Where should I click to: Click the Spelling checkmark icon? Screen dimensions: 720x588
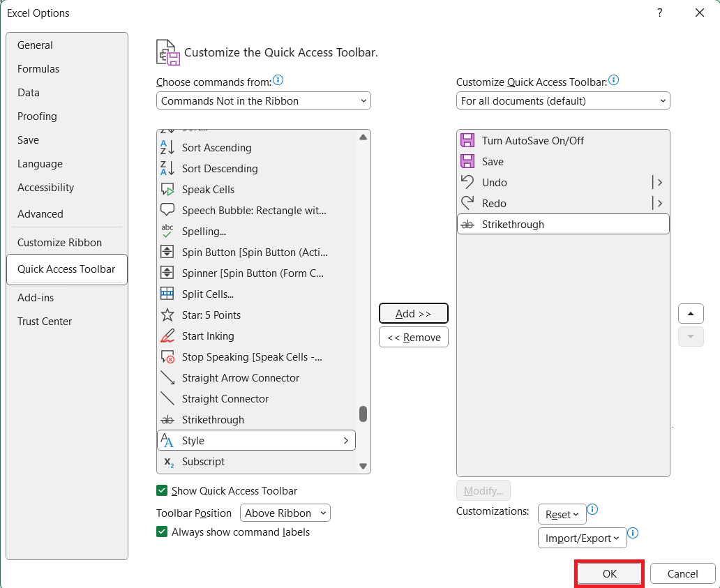167,232
